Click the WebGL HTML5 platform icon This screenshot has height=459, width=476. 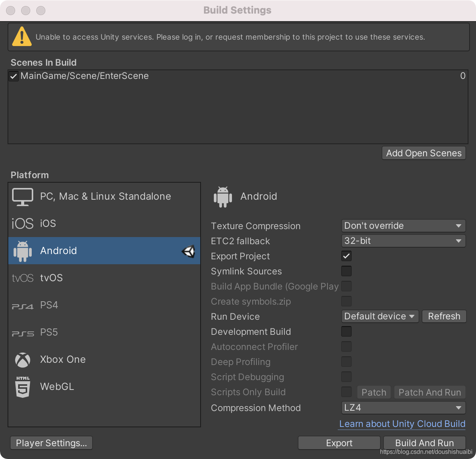[23, 387]
